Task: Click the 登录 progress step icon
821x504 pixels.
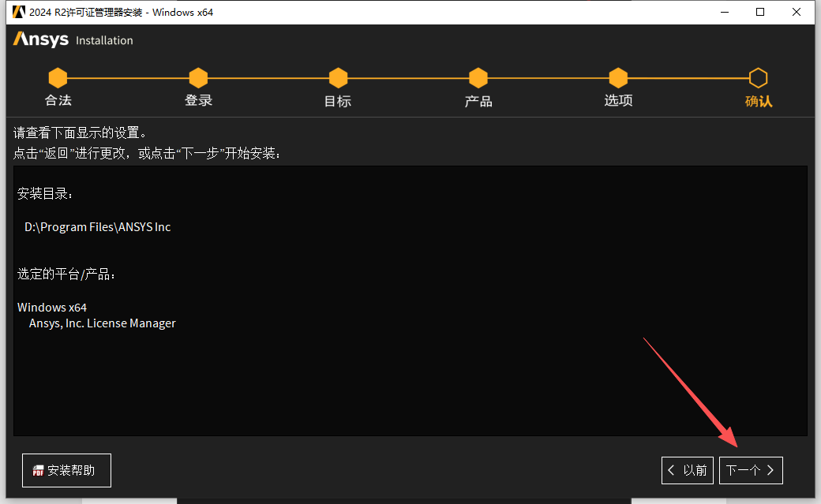Action: [198, 78]
